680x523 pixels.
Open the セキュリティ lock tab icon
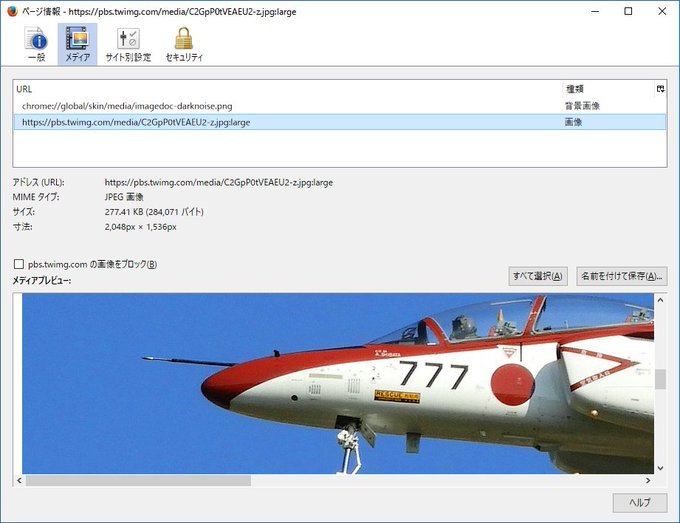(x=184, y=44)
